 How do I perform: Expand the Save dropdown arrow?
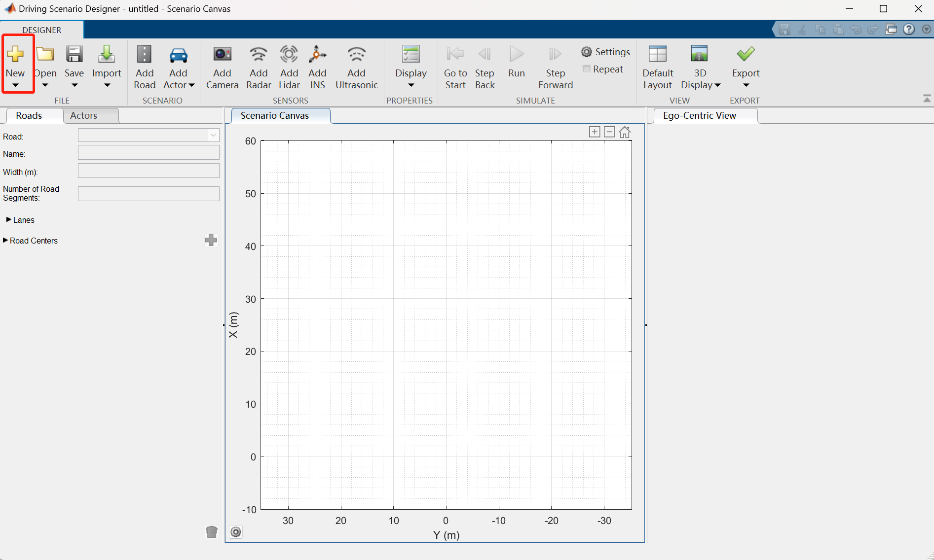click(75, 85)
